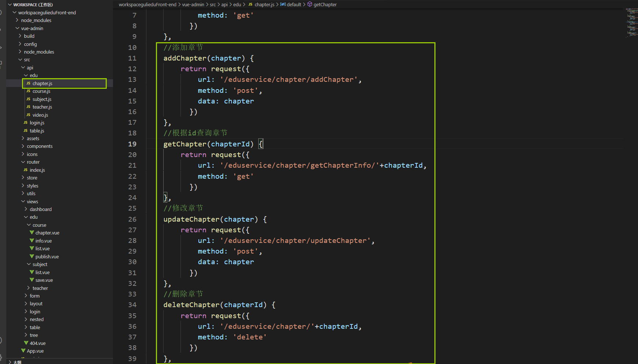Viewport: 638px width, 364px height.
Task: Open the getChapter breadcrumb symbol
Action: [x=325, y=4]
